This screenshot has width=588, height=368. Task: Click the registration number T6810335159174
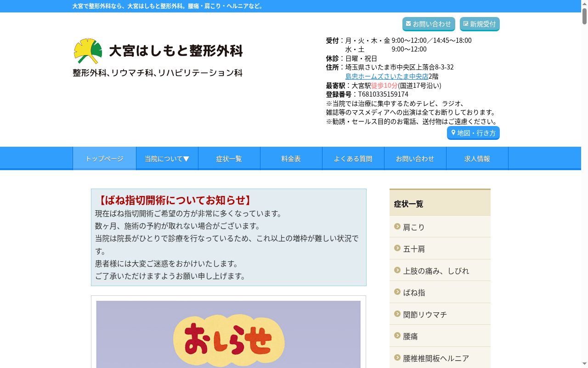pos(383,94)
